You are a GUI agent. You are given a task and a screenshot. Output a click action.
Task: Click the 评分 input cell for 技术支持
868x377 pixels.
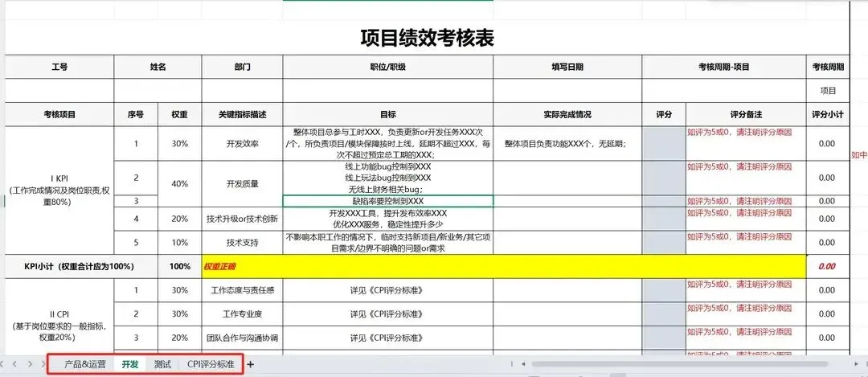tap(665, 243)
